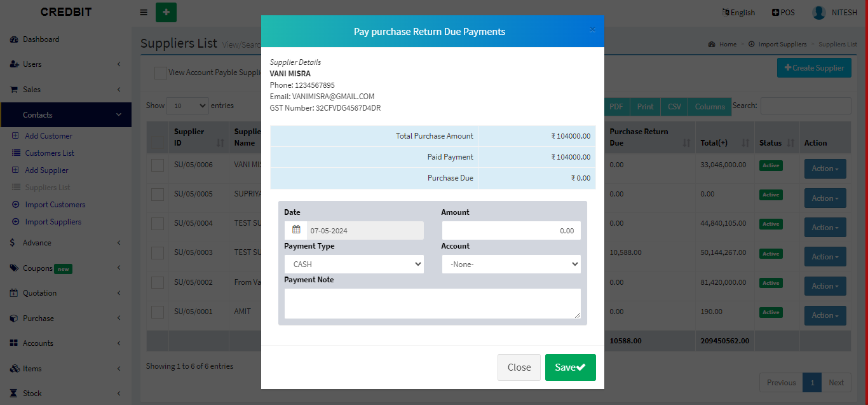Open Action dropdown for first supplier row
The height and width of the screenshot is (405, 868).
click(x=825, y=168)
